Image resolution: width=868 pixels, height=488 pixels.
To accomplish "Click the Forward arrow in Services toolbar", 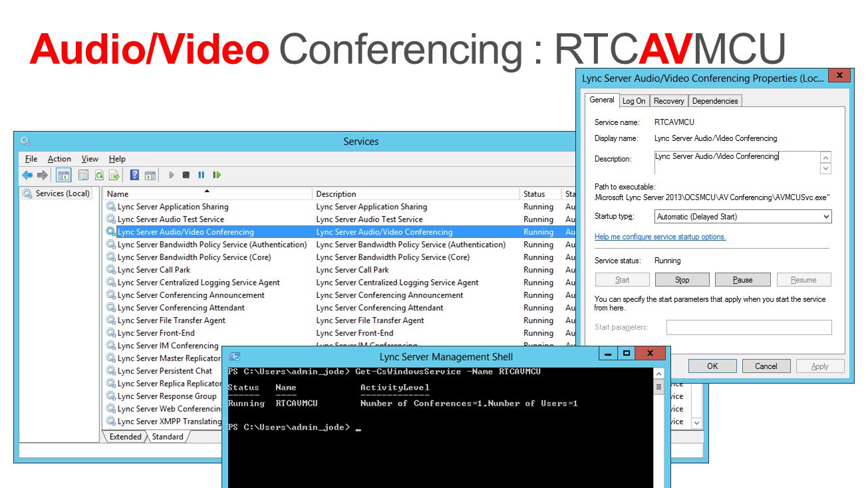I will 42,176.
